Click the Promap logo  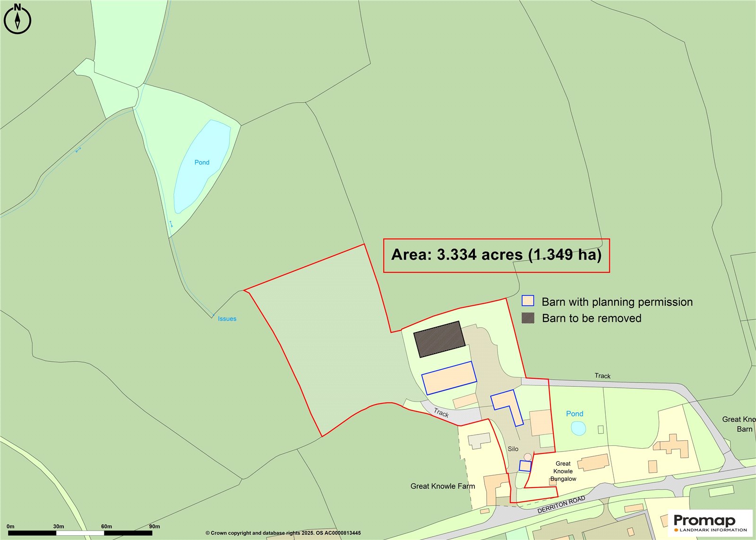pyautogui.click(x=710, y=523)
